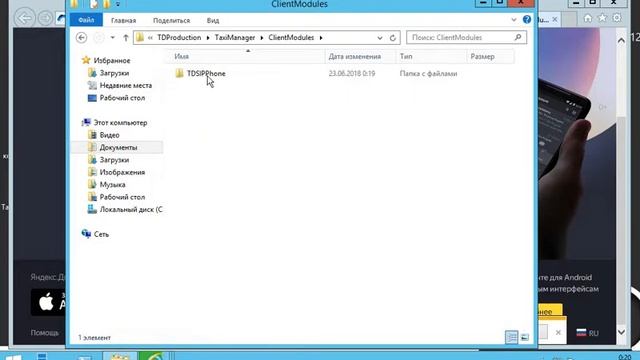The height and width of the screenshot is (360, 640).
Task: Click TDProduction in the address path
Action: pyautogui.click(x=179, y=38)
